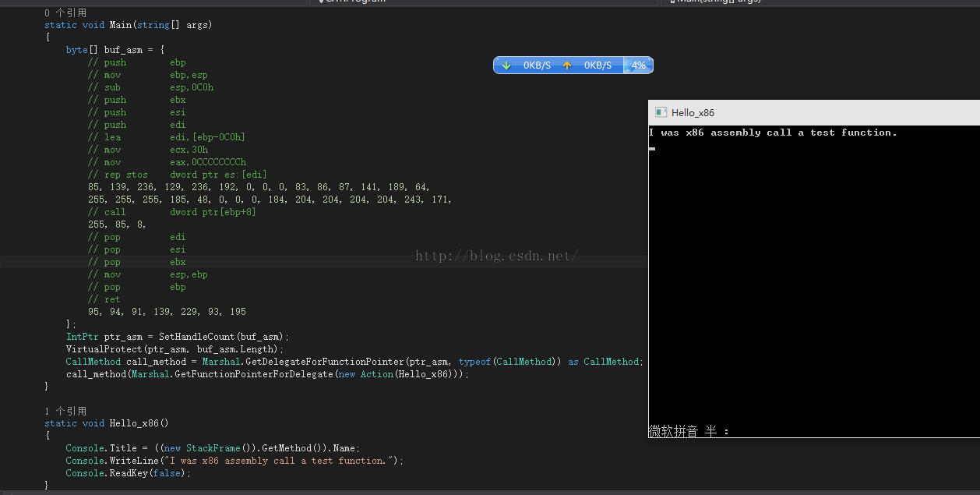Click the comment "// rep stos dword ptr es:[edi]"
Image resolution: width=980 pixels, height=495 pixels.
coord(178,175)
